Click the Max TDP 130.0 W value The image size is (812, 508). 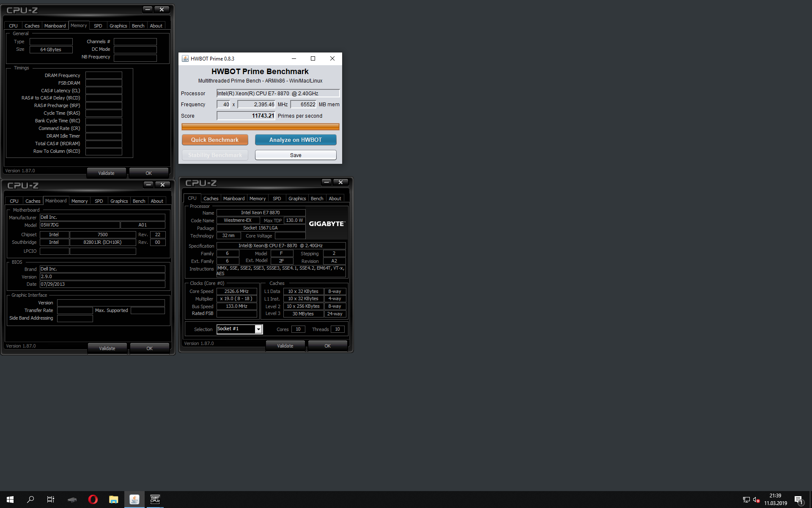[295, 221]
